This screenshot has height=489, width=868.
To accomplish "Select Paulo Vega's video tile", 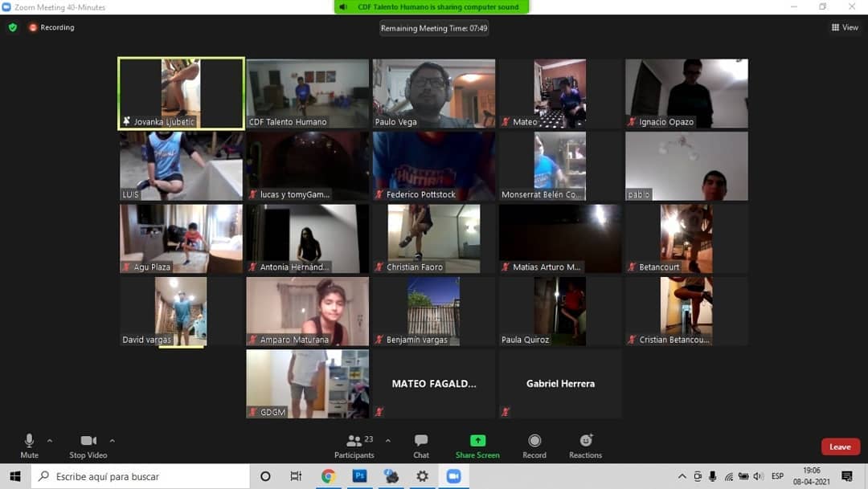I will (x=434, y=93).
